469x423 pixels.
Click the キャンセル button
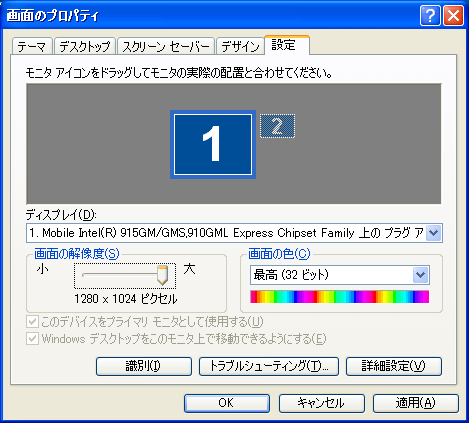pos(322,403)
